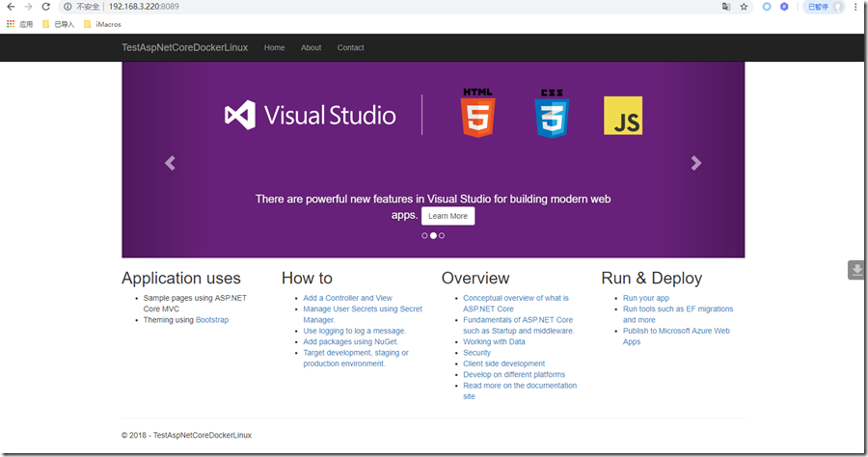This screenshot has width=868, height=457.
Task: Open Fundamentals of ASP.NET Core link
Action: [x=519, y=325]
